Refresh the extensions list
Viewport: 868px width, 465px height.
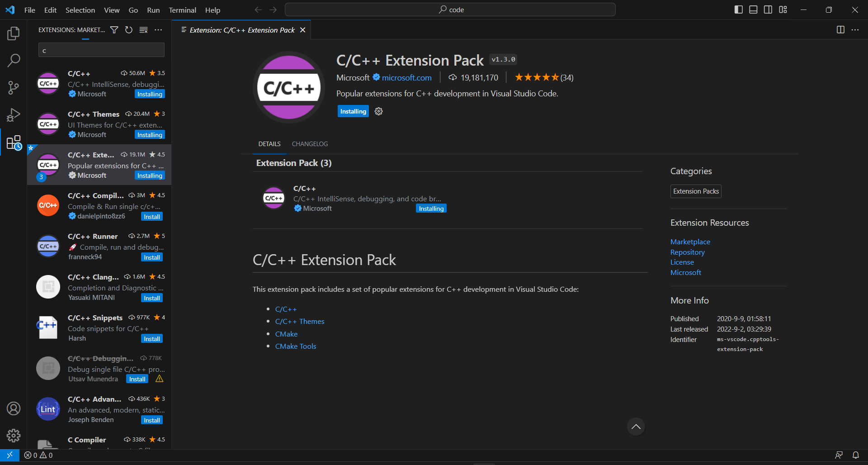pos(129,30)
